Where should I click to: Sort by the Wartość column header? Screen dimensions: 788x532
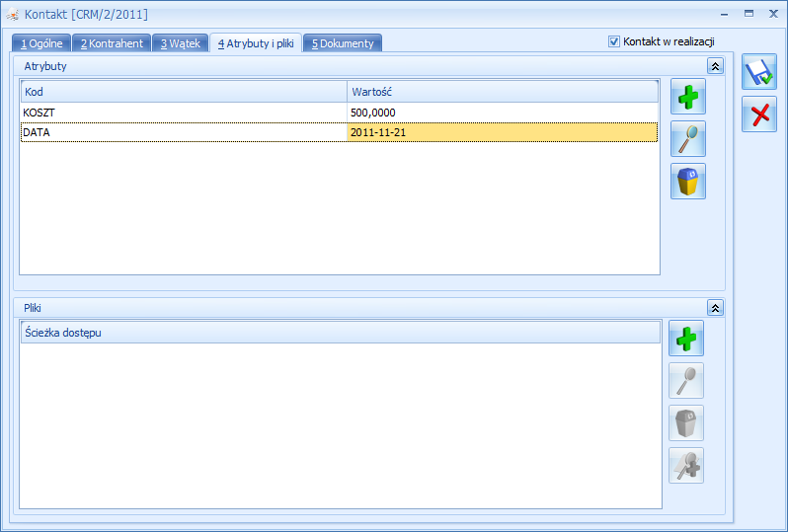503,92
